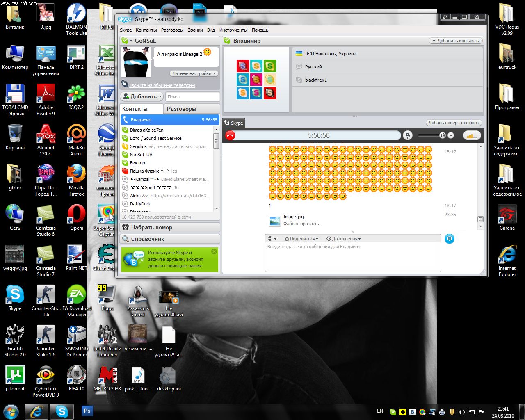Select contact Dimas aKa se7en

coord(167,130)
